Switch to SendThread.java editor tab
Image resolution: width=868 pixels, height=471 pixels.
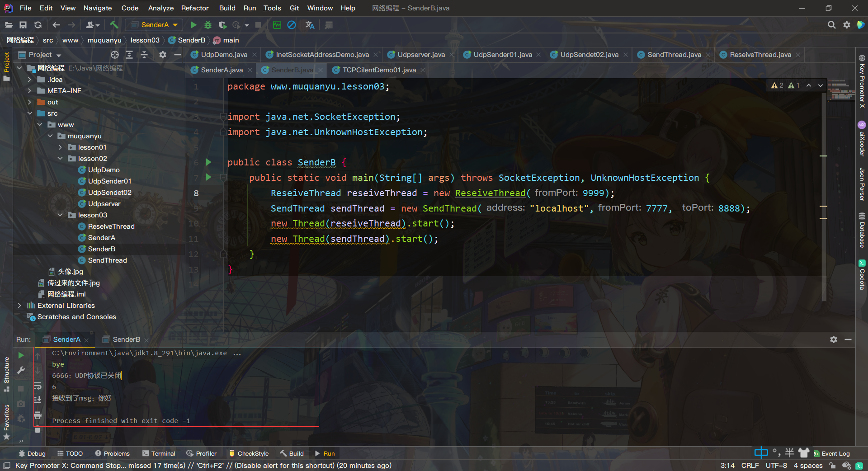[x=674, y=55]
